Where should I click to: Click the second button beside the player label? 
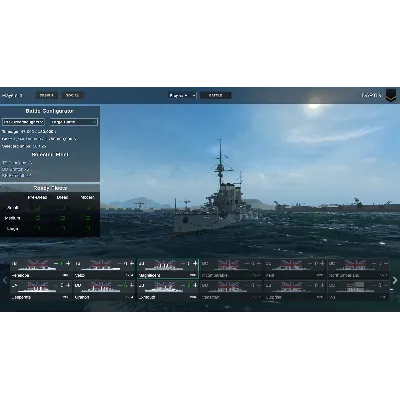(x=72, y=95)
